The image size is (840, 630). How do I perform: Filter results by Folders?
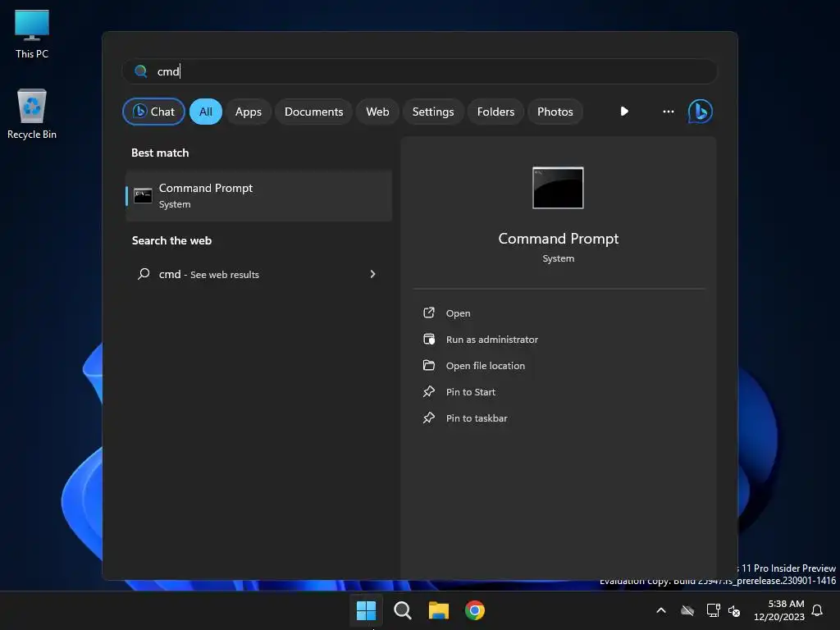(495, 112)
